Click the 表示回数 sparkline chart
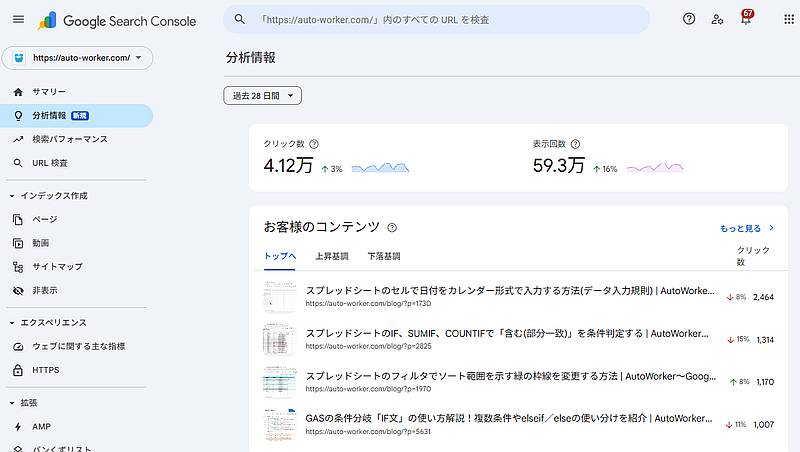Screen dimensions: 800x452 point(655,167)
